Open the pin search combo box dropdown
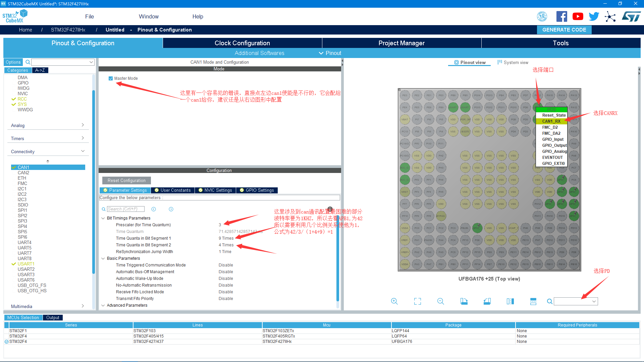This screenshot has width=644, height=362. tap(594, 301)
